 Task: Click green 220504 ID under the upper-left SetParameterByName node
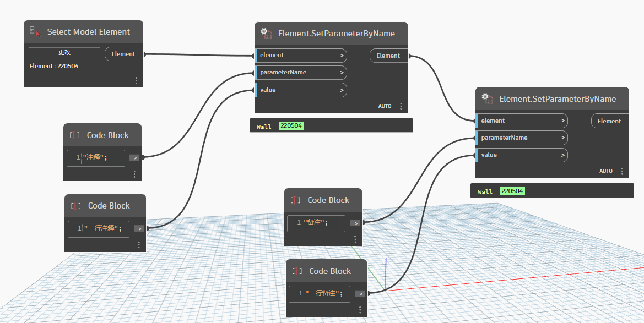[291, 126]
